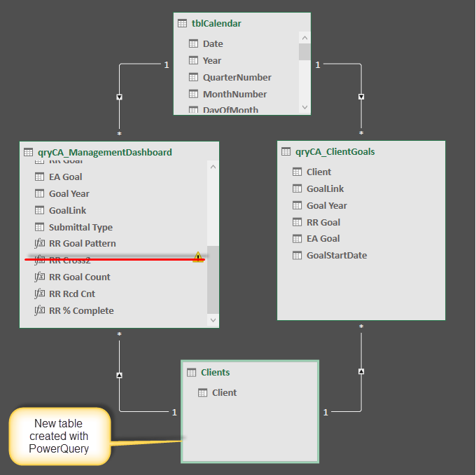Click the EA Goal column icon in ClientGoals

point(297,239)
